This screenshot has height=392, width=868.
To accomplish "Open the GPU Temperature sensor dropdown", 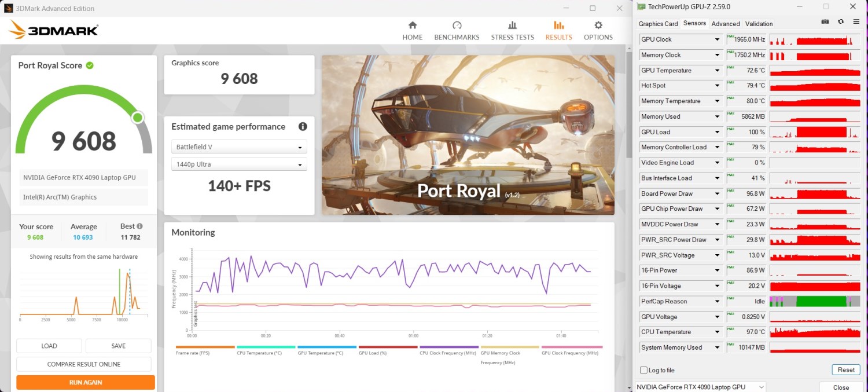I will (718, 71).
